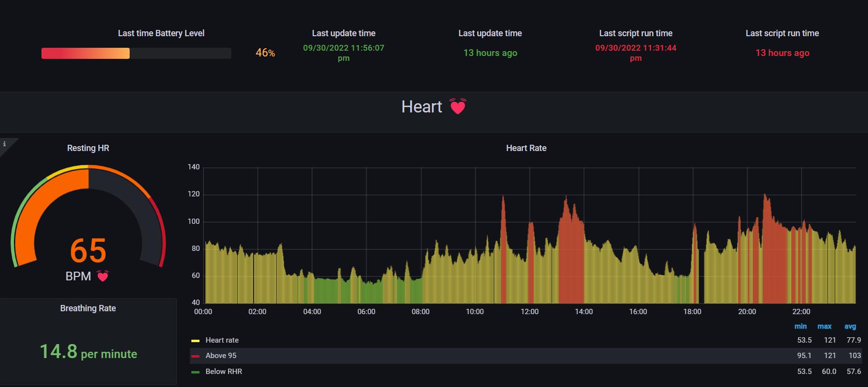Click the heart emoji next to BPM
The height and width of the screenshot is (387, 868).
[x=103, y=276]
